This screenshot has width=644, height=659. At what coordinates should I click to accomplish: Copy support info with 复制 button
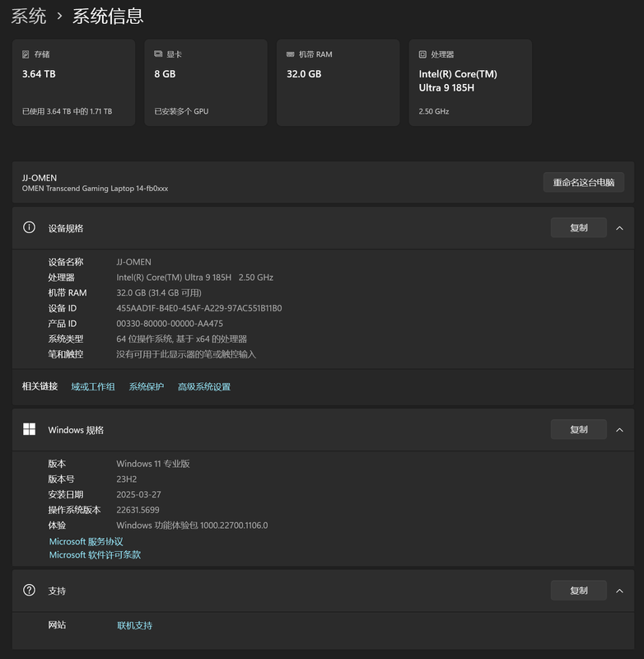coord(578,591)
